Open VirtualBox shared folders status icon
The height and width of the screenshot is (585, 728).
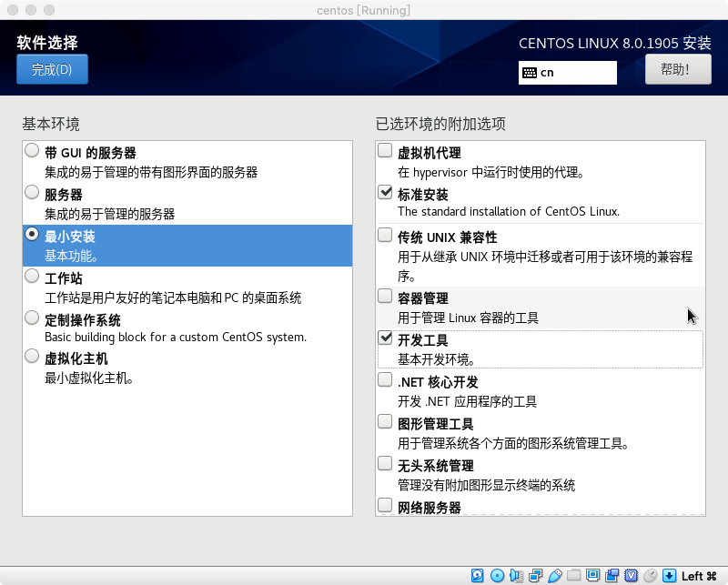tap(574, 576)
